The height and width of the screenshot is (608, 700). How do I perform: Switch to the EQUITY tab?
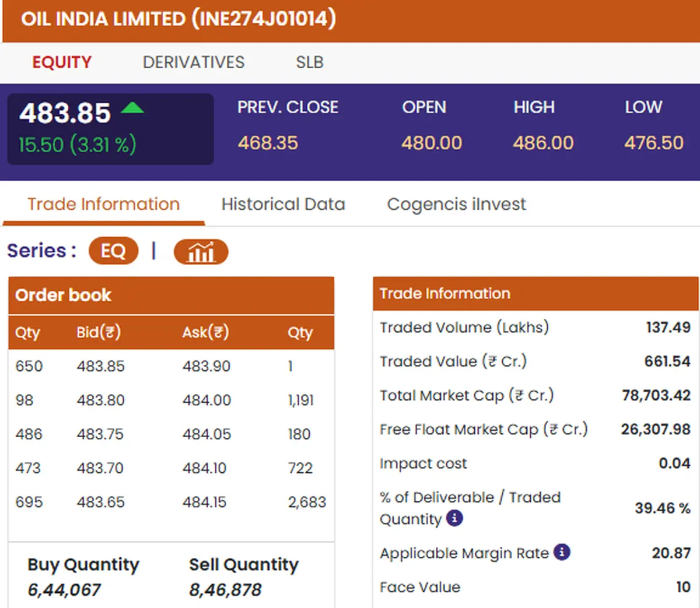click(62, 62)
